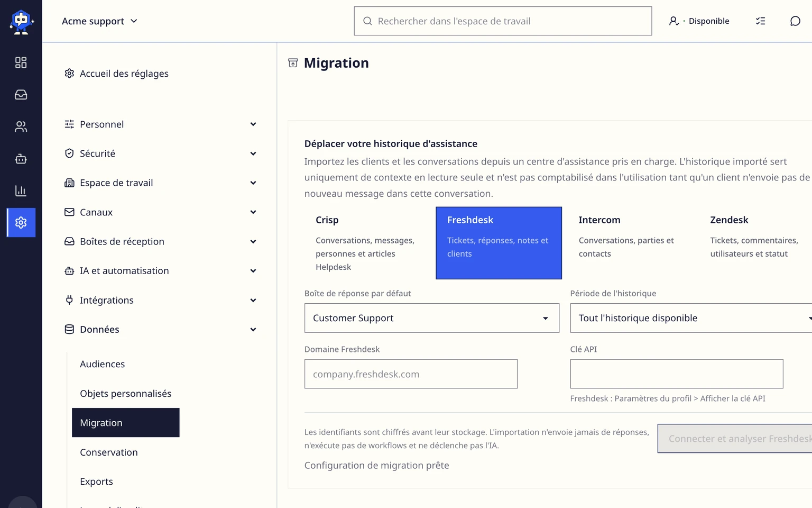Collapse the Données settings section
The image size is (812, 508).
[161, 330]
